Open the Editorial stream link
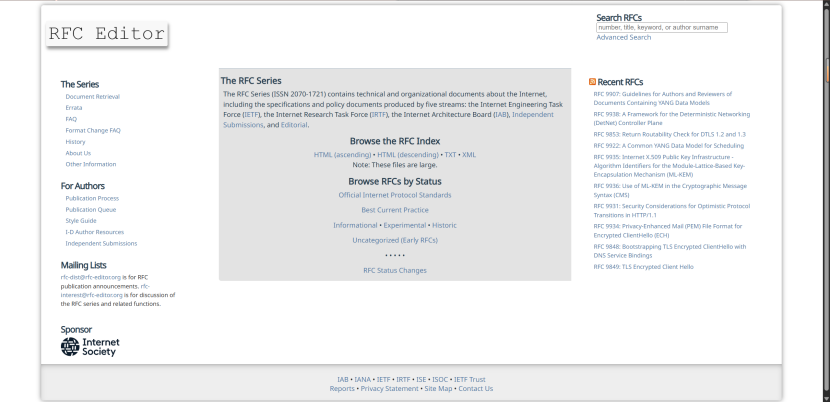Viewport: 830px width, 402px height. click(294, 125)
